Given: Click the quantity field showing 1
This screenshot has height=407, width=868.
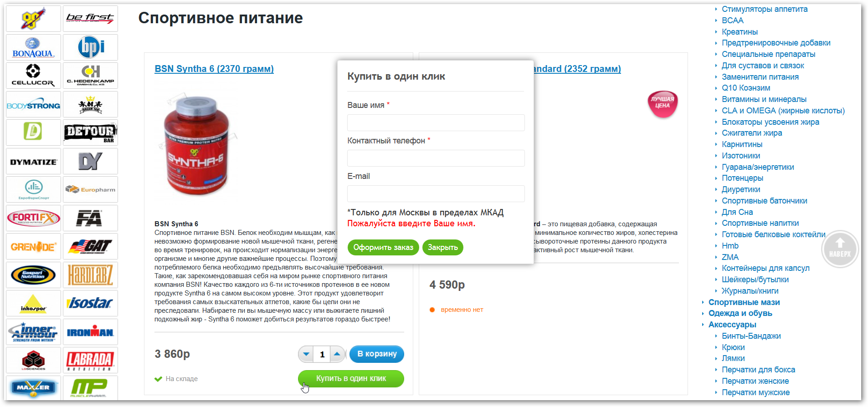Looking at the screenshot, I should pyautogui.click(x=322, y=354).
